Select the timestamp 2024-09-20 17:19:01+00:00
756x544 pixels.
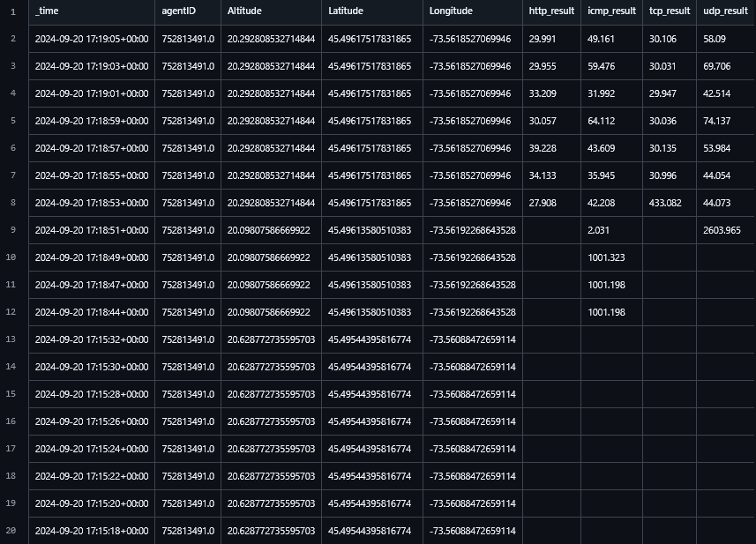click(92, 94)
